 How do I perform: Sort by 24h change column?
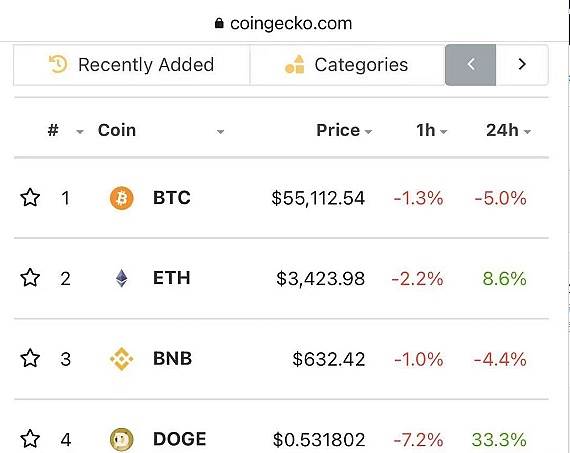pyautogui.click(x=508, y=130)
